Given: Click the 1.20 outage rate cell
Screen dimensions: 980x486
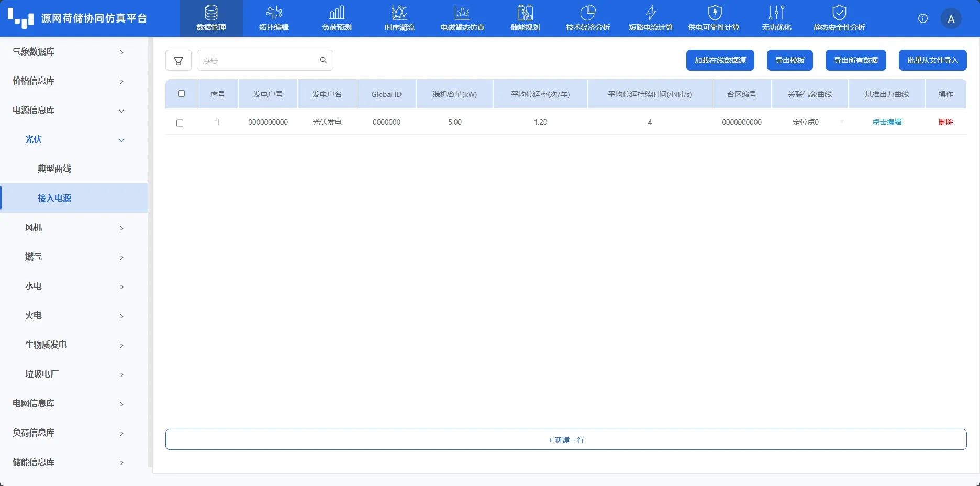Looking at the screenshot, I should click(x=540, y=122).
